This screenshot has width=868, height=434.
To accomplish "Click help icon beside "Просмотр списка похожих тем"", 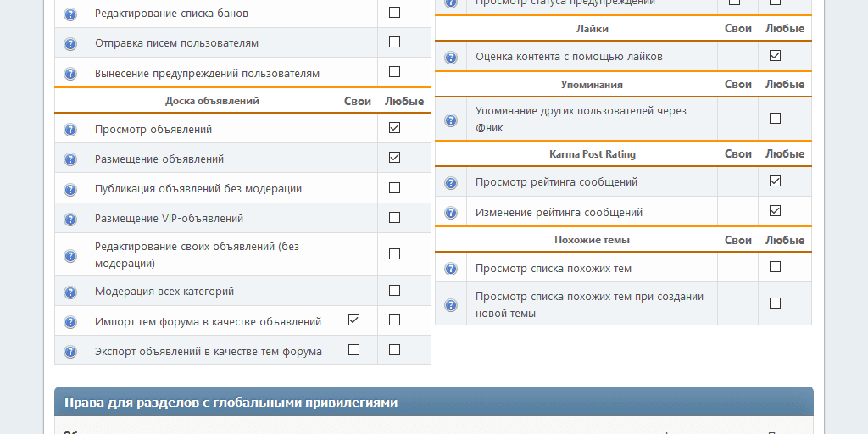I will (x=451, y=270).
